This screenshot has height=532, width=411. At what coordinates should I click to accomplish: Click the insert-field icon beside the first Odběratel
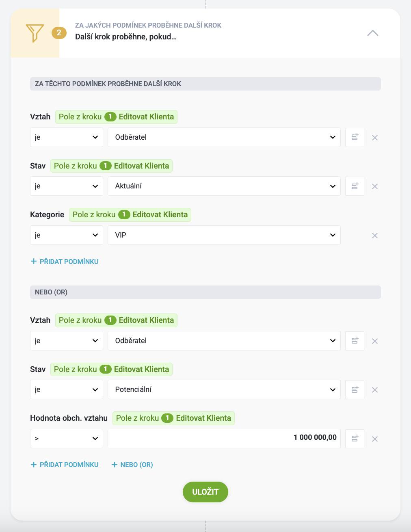(355, 137)
